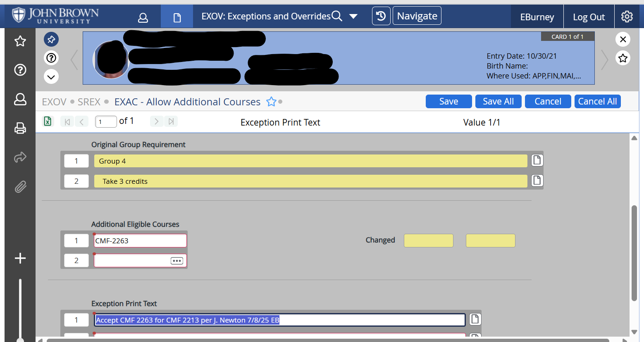Screen dimensions: 644x342
Task: Jump to first page arrow
Action: tap(67, 121)
